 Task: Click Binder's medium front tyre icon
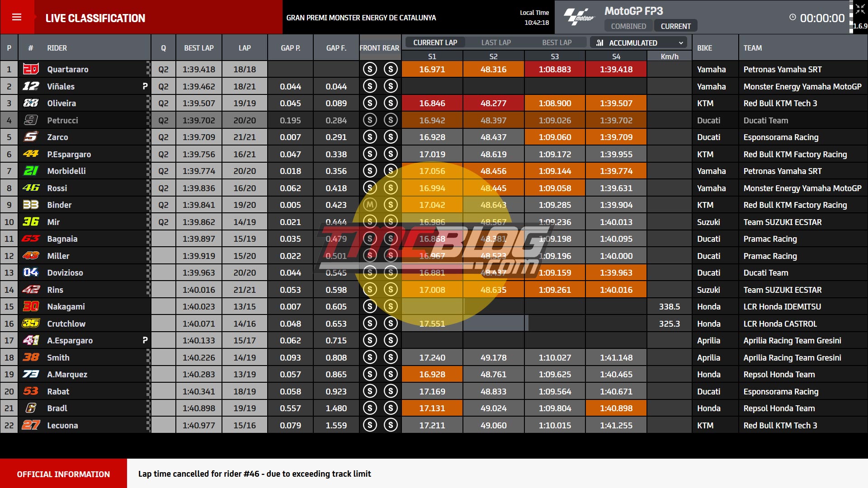tap(370, 205)
